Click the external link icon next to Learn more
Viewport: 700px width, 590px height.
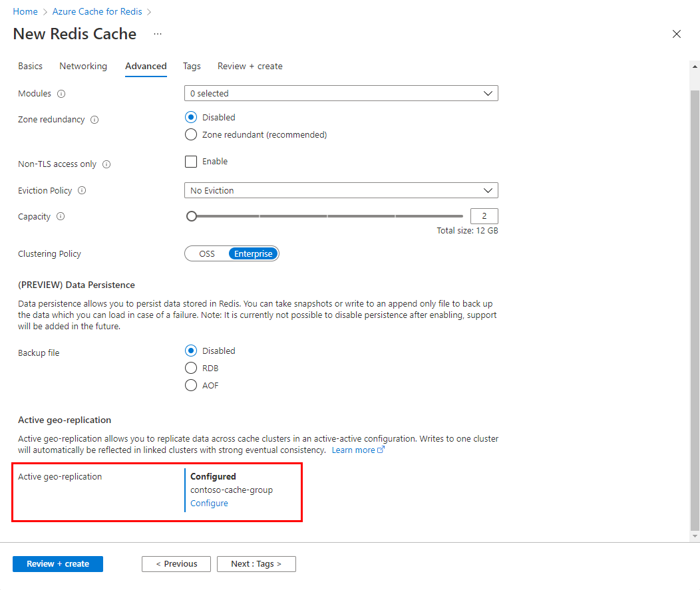tap(381, 450)
